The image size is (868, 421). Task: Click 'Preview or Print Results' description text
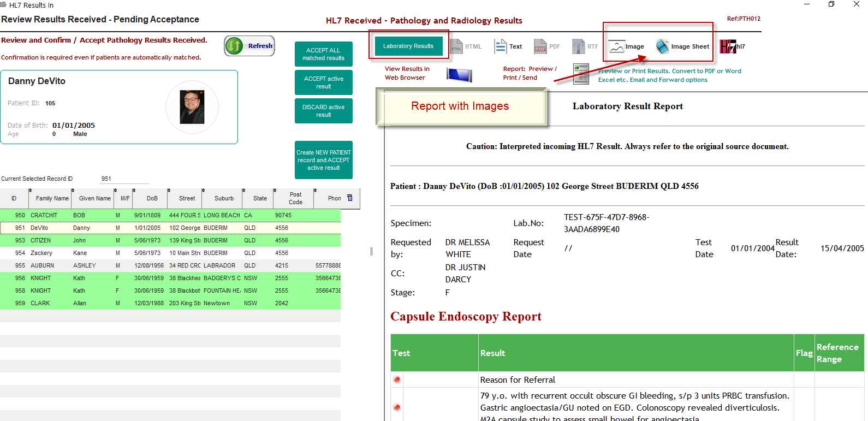669,75
